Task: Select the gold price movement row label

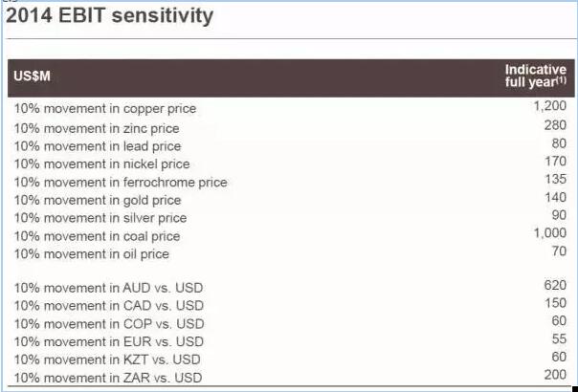Action: pyautogui.click(x=97, y=200)
